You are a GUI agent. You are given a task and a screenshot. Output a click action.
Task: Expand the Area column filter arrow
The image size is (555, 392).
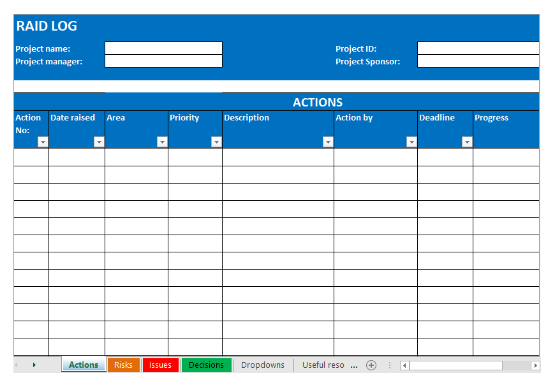[x=162, y=142]
